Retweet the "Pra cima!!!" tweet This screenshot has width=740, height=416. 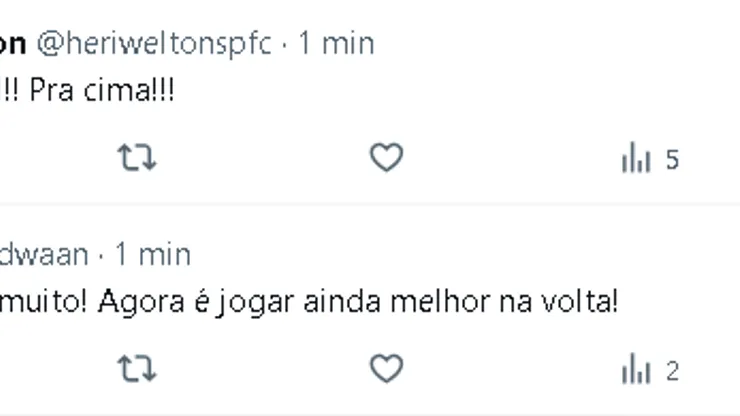(x=137, y=158)
